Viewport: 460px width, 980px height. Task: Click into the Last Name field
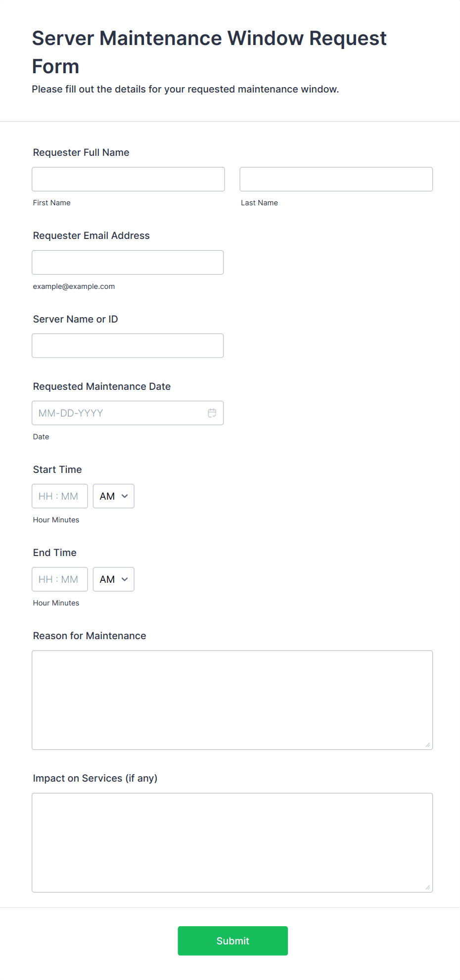(336, 179)
